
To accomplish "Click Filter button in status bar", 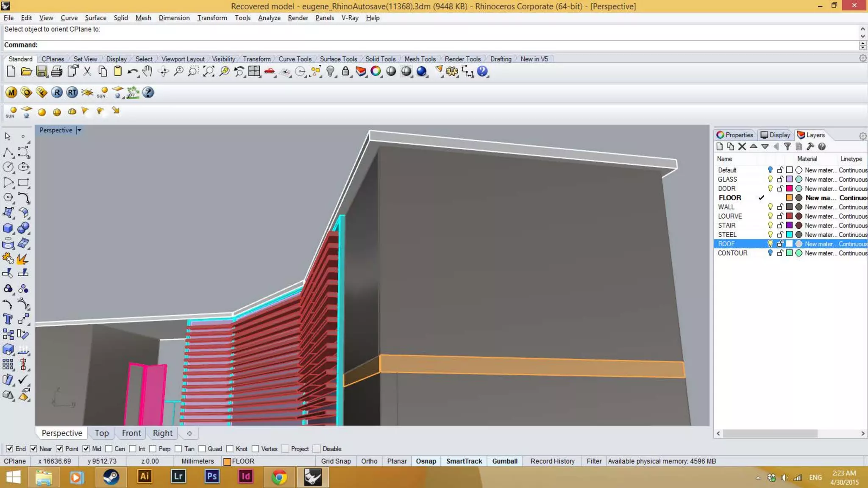I will click(x=594, y=461).
